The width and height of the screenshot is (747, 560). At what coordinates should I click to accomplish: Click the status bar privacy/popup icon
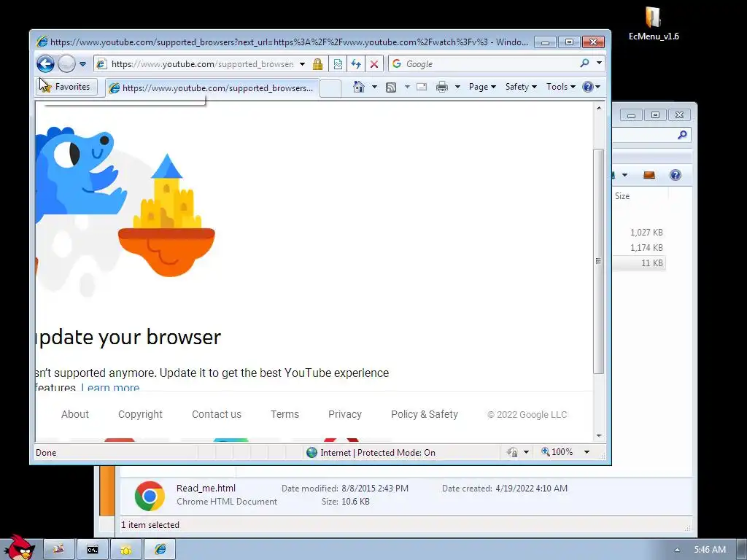[513, 452]
